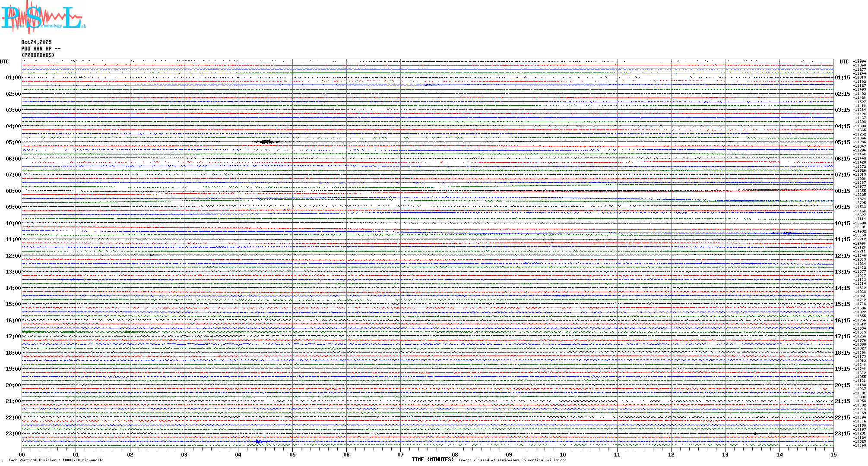Click the small black event on 23:00 trace near minute 13
Viewport: 868px width, 466px height.
(756, 433)
